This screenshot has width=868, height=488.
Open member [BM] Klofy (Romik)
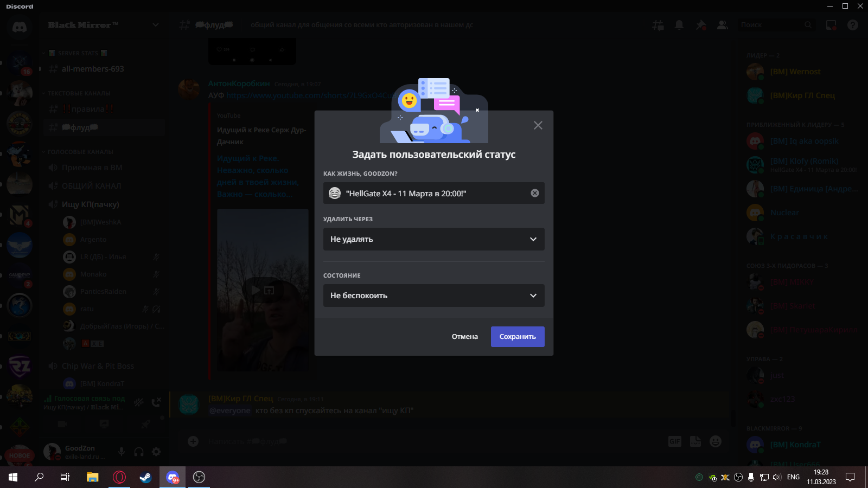[803, 165]
